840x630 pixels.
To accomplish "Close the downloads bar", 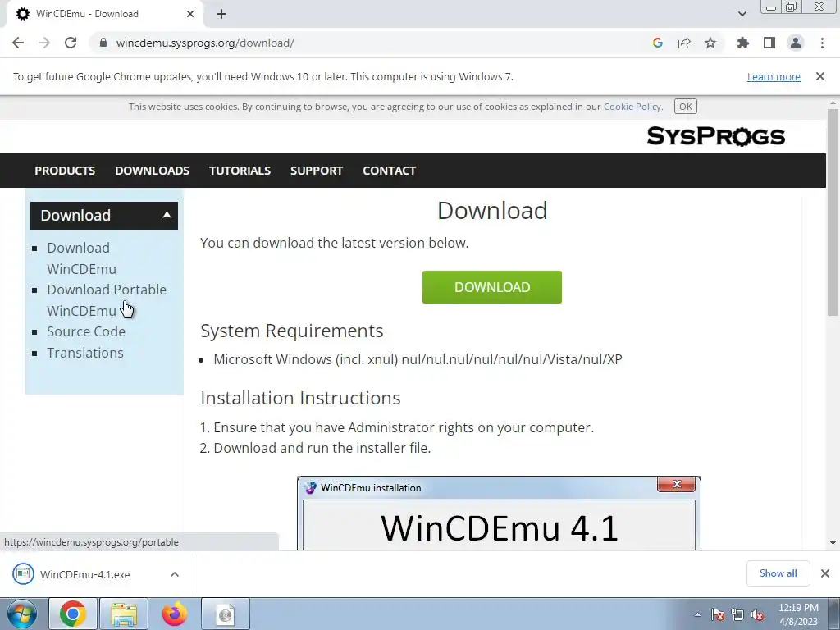I will click(x=825, y=573).
